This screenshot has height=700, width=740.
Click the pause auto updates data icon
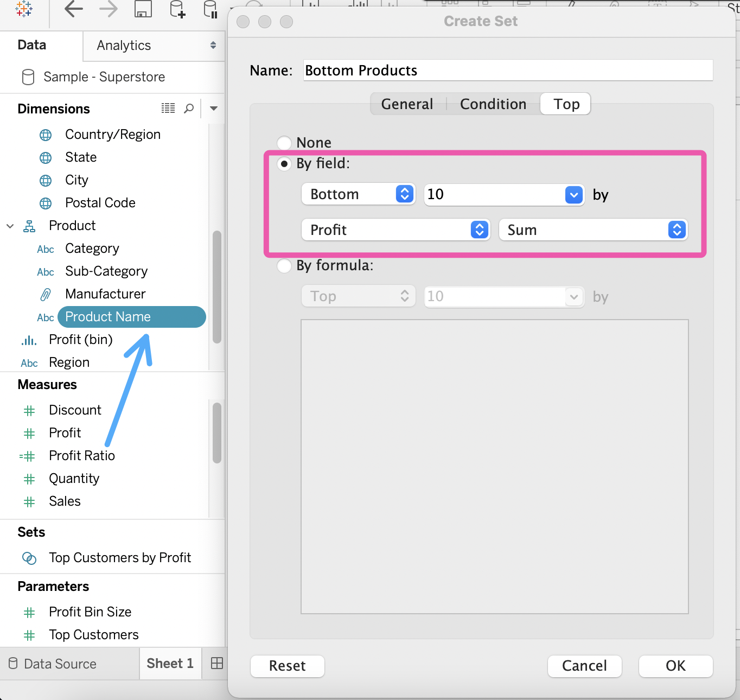pyautogui.click(x=210, y=9)
